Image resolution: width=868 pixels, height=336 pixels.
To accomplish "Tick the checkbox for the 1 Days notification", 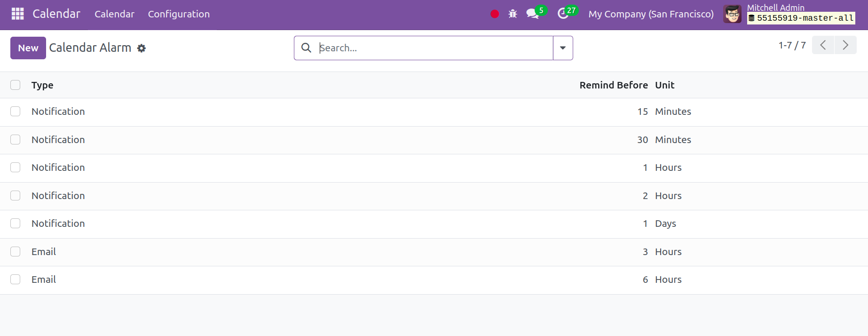I will (16, 224).
